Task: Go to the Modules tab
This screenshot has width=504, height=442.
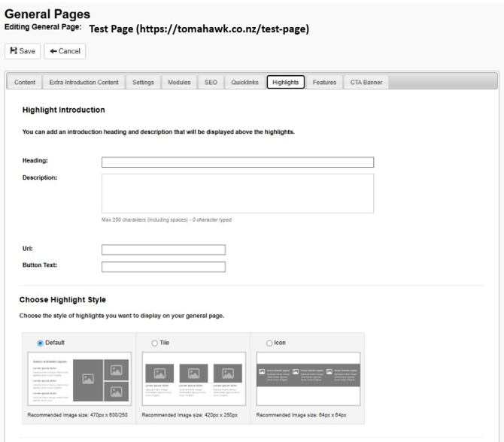Action: click(x=179, y=82)
